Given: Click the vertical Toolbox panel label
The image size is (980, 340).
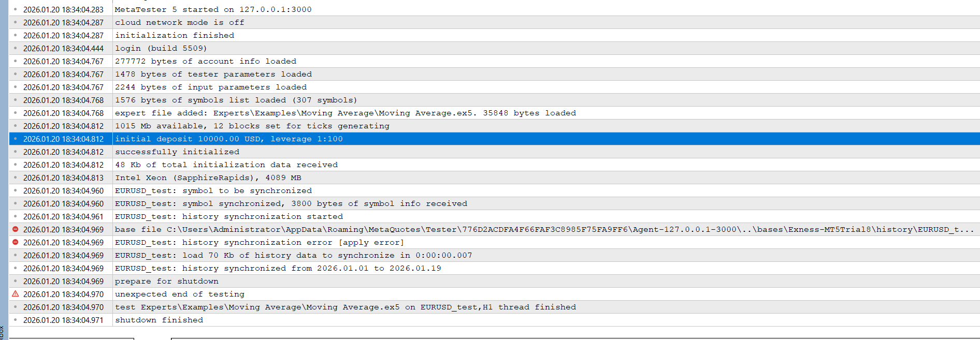Looking at the screenshot, I should pos(2,332).
